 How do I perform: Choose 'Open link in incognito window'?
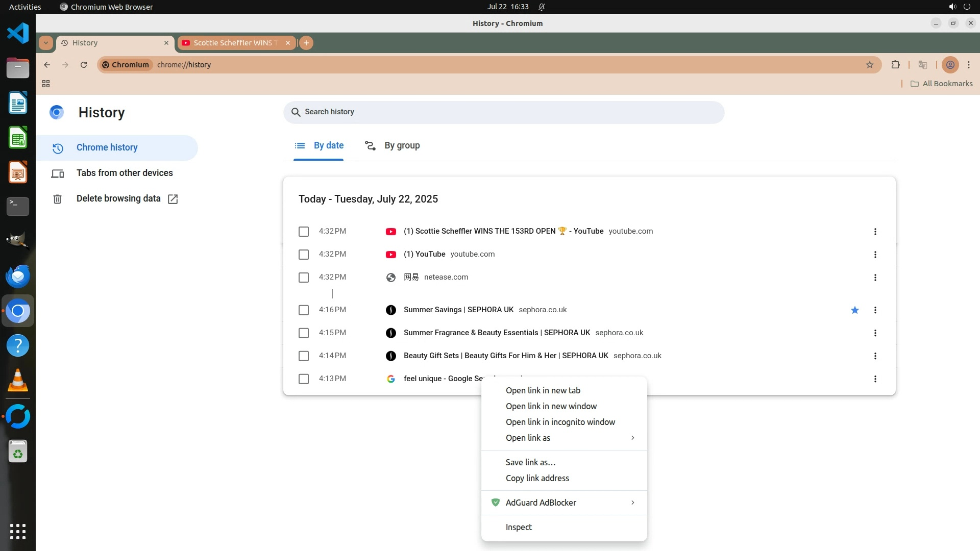tap(560, 422)
